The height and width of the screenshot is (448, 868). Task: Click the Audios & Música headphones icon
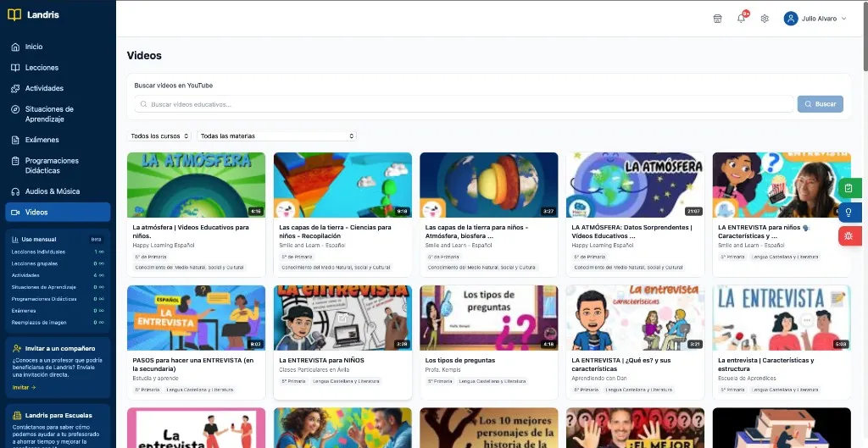pyautogui.click(x=15, y=191)
